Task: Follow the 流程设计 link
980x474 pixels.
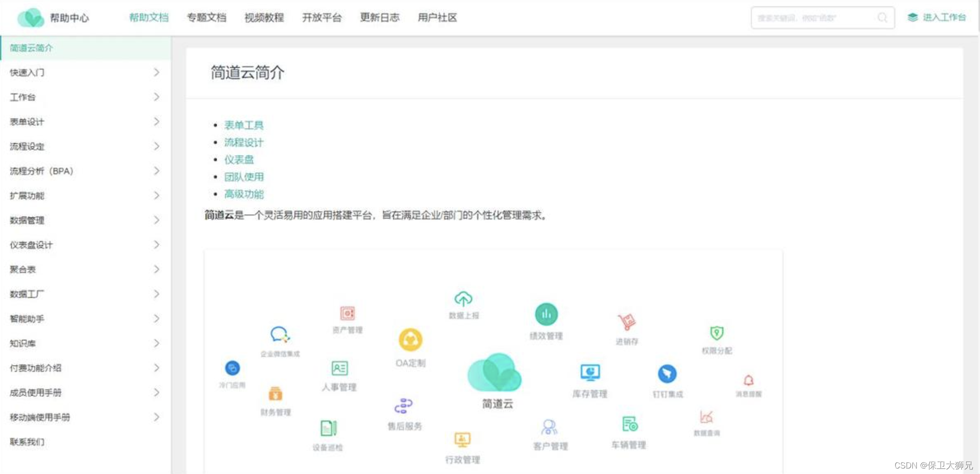Action: tap(244, 142)
